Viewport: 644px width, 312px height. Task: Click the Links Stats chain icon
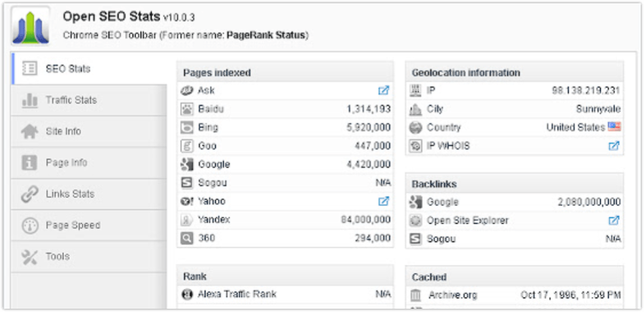[29, 194]
